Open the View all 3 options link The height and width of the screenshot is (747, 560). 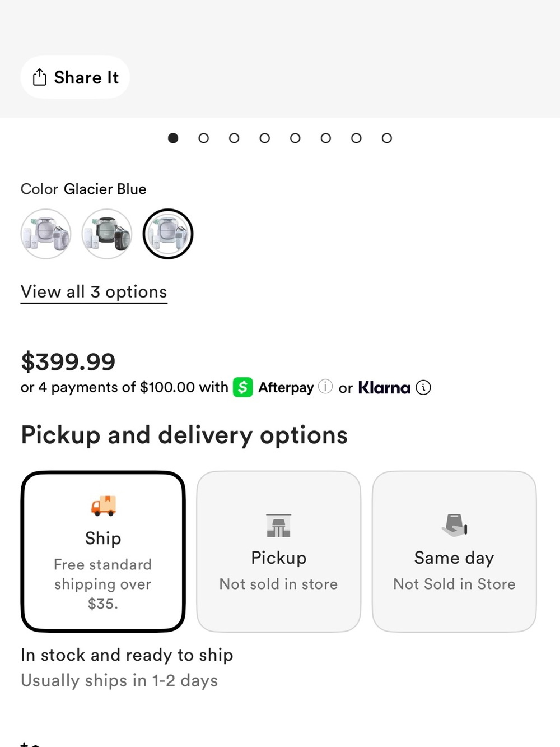pyautogui.click(x=94, y=292)
